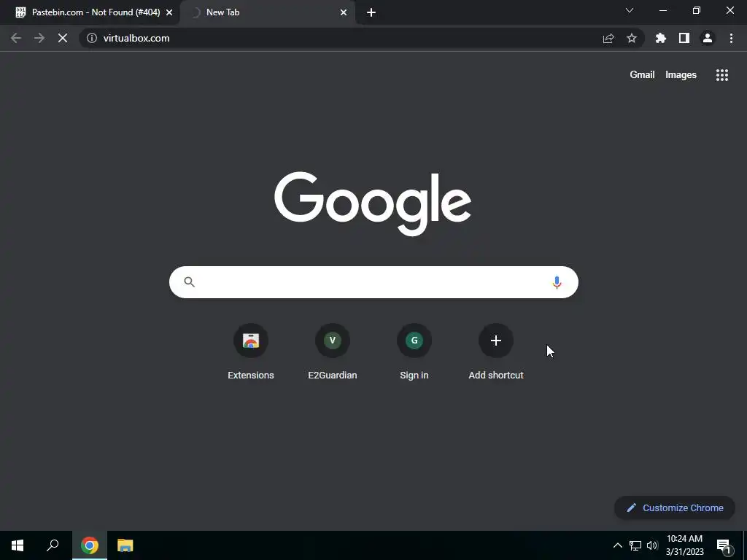This screenshot has height=560, width=747.
Task: Open the Windows Start menu
Action: pos(18,545)
